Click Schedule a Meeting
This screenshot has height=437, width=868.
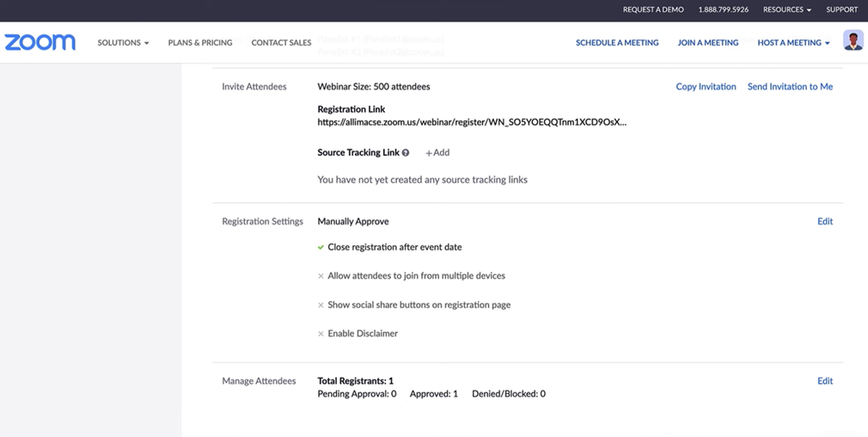(x=617, y=43)
